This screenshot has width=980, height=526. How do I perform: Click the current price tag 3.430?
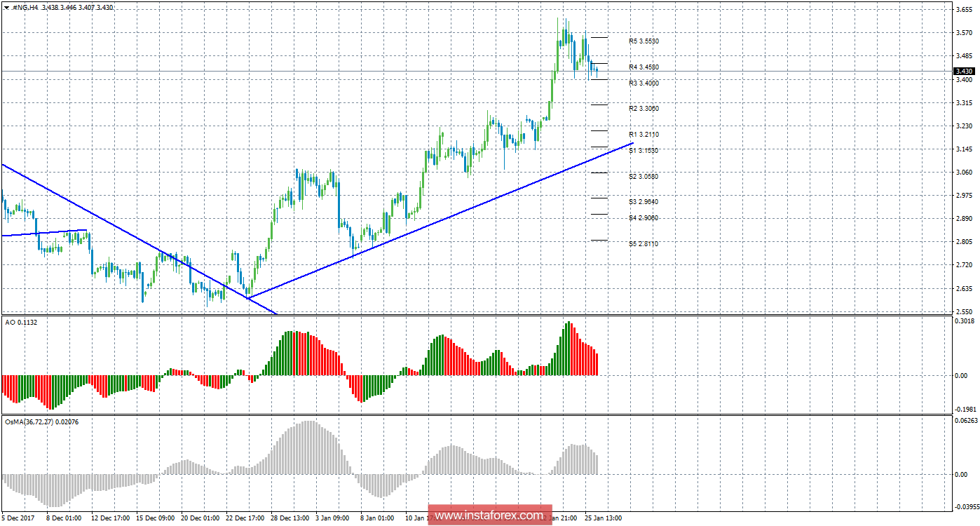pos(963,72)
